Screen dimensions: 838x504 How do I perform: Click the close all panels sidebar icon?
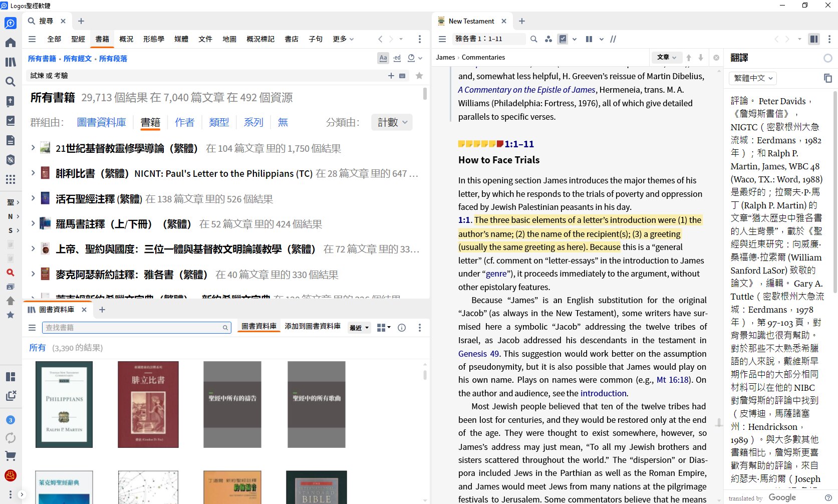10,396
